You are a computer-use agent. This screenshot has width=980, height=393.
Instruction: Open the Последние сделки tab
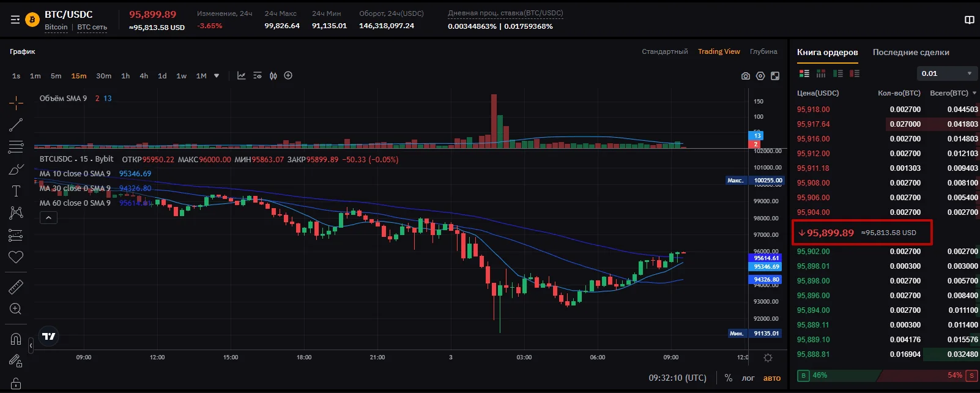pyautogui.click(x=911, y=53)
